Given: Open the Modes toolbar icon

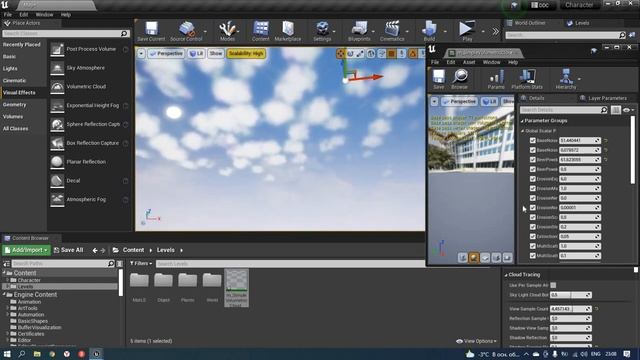Looking at the screenshot, I should [227, 31].
